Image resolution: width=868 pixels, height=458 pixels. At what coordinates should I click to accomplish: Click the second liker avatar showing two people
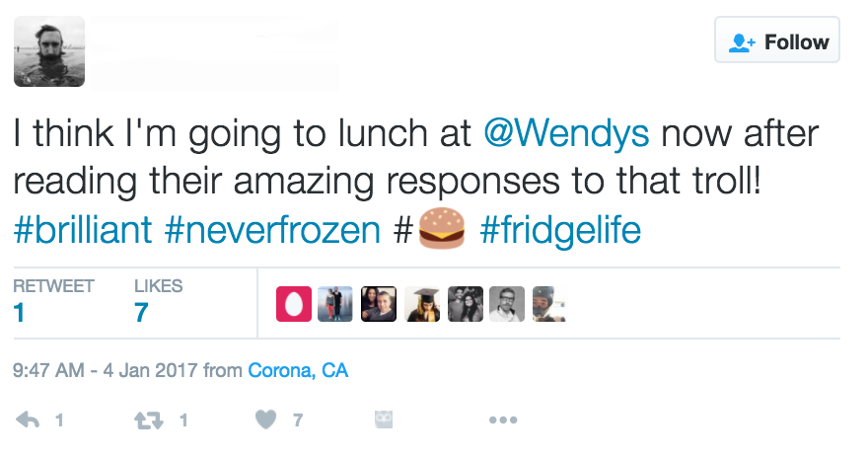coord(334,305)
